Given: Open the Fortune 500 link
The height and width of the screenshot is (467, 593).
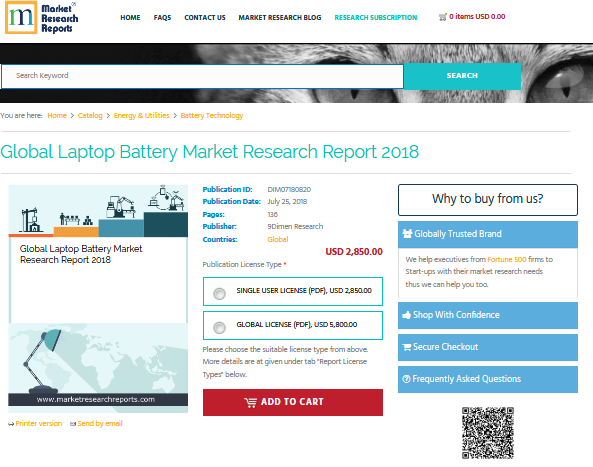Looking at the screenshot, I should [x=507, y=259].
